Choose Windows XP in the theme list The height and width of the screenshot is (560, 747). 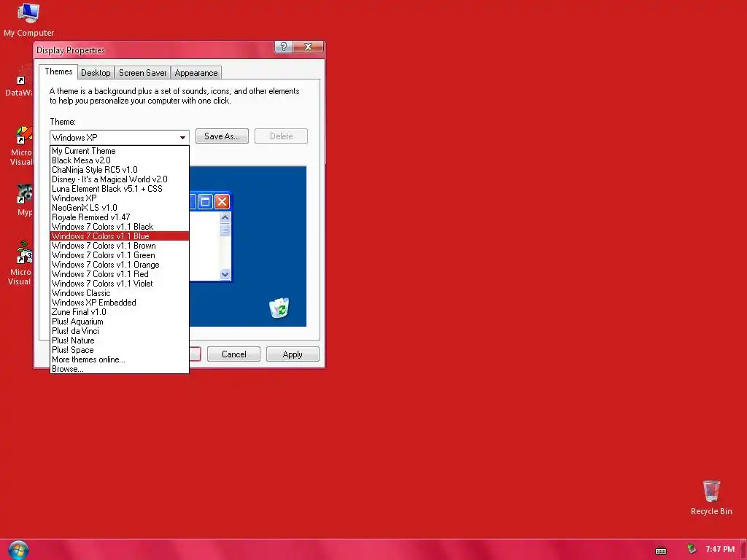(x=120, y=198)
